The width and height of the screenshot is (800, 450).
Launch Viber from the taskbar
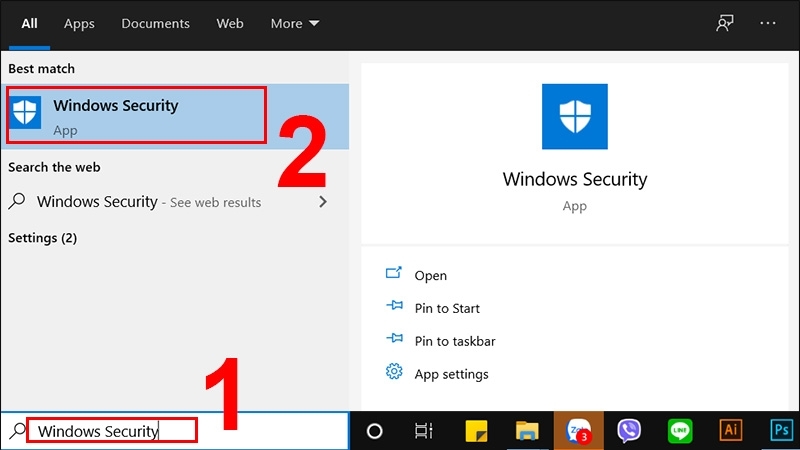(629, 431)
